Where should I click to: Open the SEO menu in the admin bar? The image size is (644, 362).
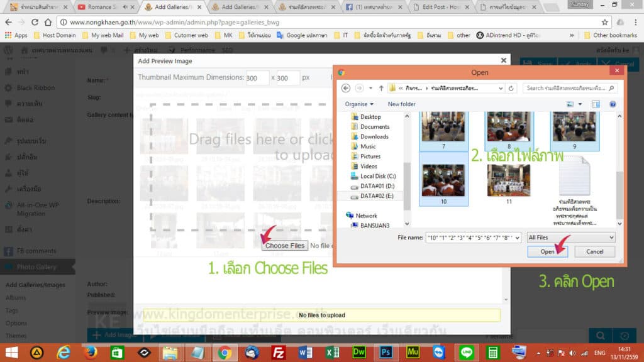[228, 50]
